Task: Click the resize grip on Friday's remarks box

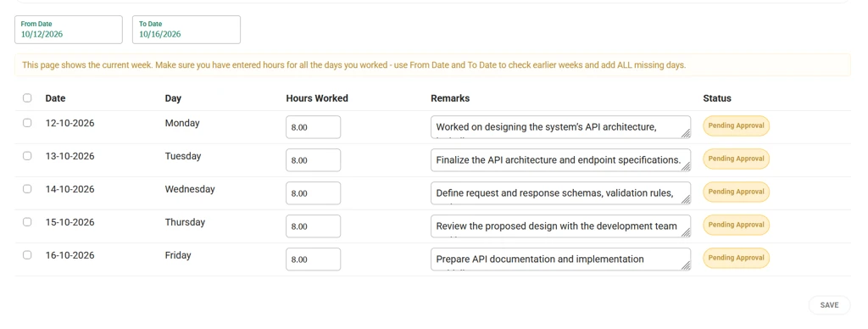Action: pos(686,266)
